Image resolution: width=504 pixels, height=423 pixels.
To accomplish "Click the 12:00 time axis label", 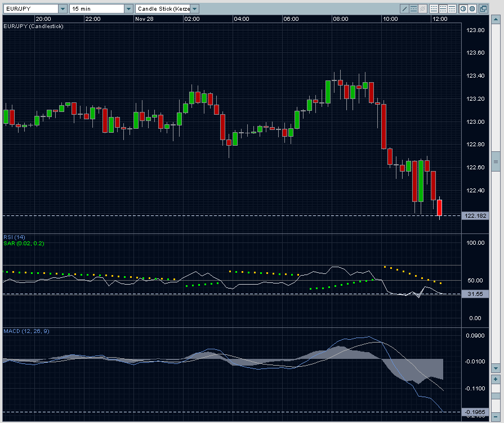I will [440, 19].
